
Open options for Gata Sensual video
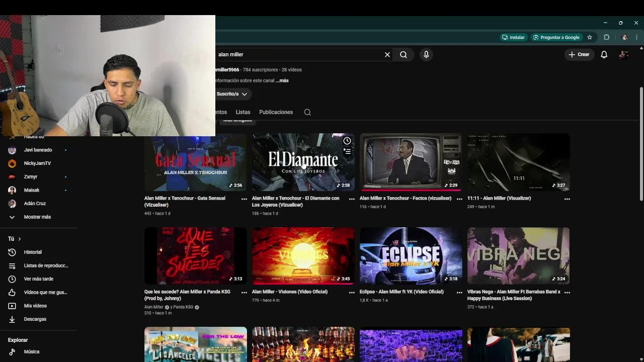click(x=244, y=199)
